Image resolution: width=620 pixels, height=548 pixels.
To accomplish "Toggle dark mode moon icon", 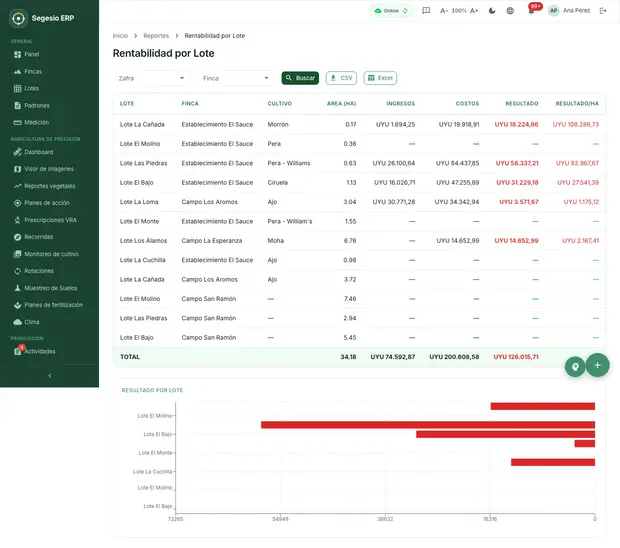I will tap(492, 11).
